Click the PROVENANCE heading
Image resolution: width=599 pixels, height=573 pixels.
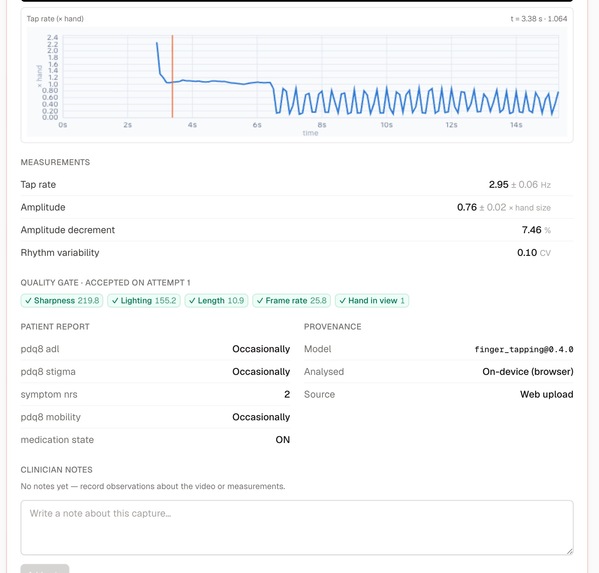pos(332,327)
